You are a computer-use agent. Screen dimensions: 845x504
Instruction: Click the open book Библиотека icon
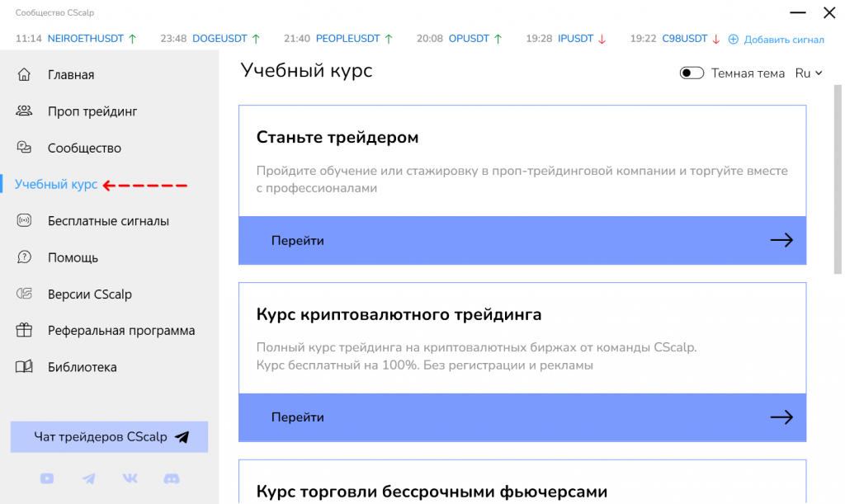(25, 367)
